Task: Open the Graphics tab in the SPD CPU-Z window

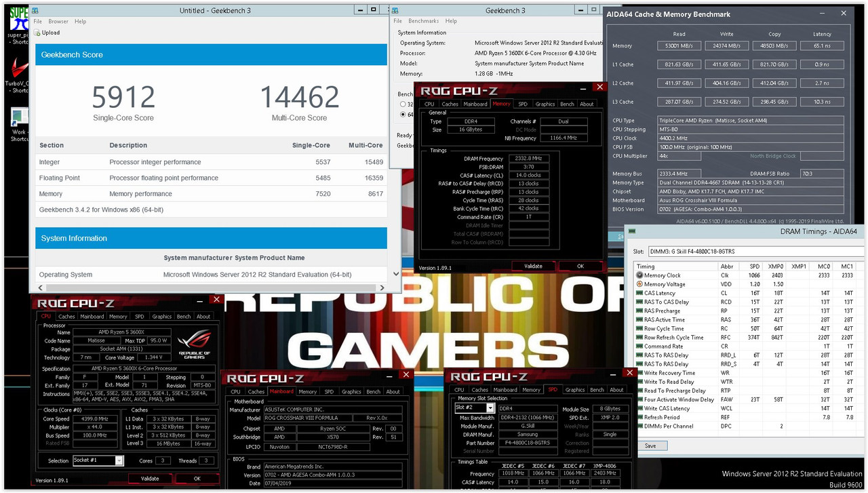Action: click(x=574, y=389)
